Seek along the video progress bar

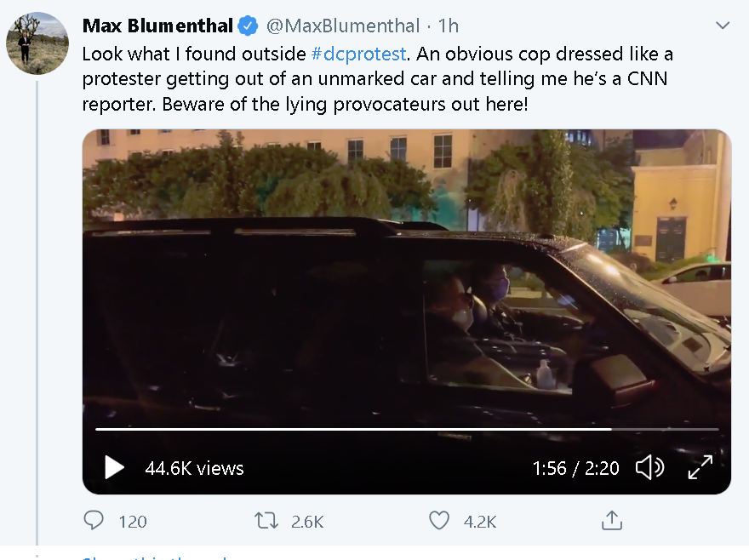point(407,430)
